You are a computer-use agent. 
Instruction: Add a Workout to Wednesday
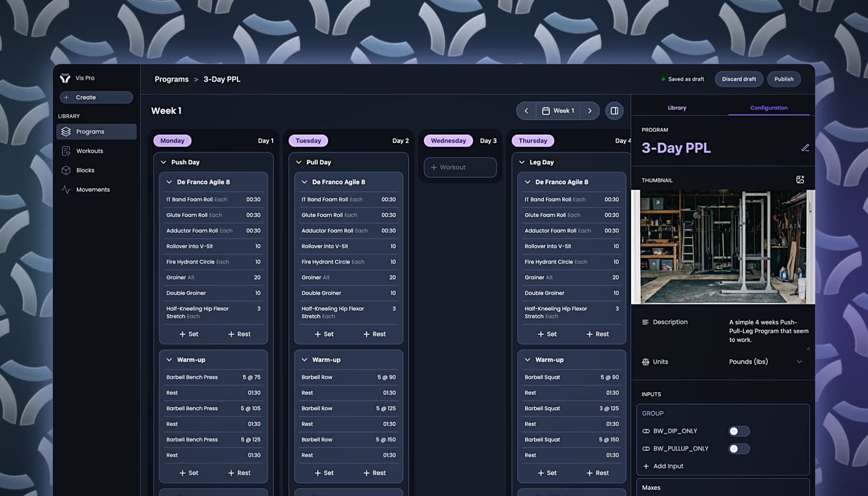(x=459, y=167)
